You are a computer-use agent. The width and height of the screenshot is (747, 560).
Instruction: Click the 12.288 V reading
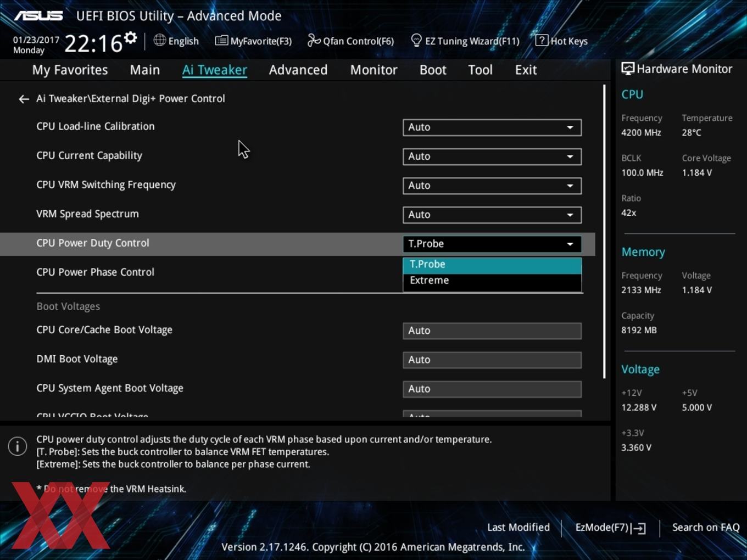point(639,407)
